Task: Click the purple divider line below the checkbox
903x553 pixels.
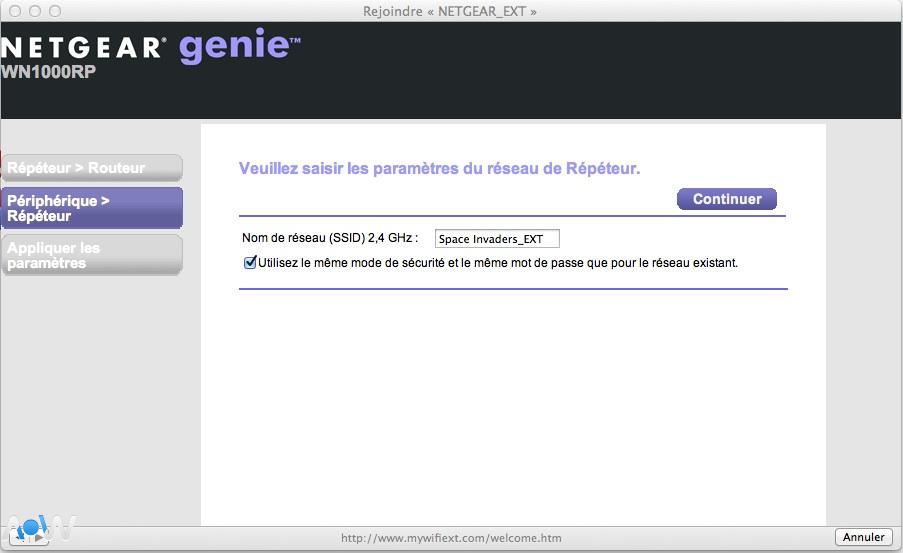Action: (513, 289)
